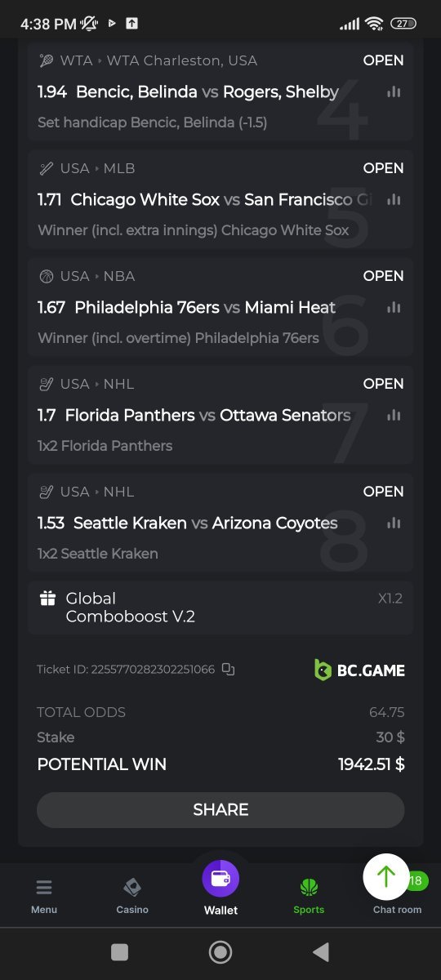
Task: Tap stats icon for Florida Panthers game
Action: coord(394,415)
